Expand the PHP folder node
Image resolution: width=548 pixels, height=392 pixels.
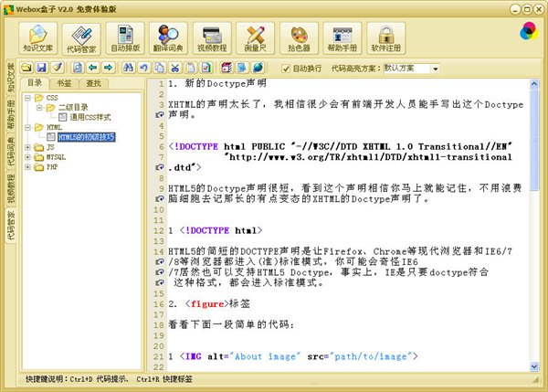(x=27, y=167)
